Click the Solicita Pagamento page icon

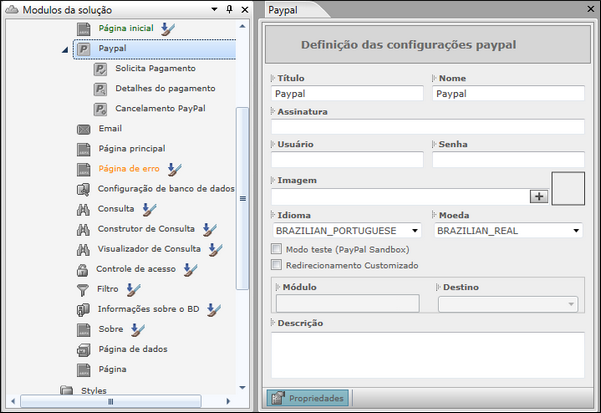point(101,69)
